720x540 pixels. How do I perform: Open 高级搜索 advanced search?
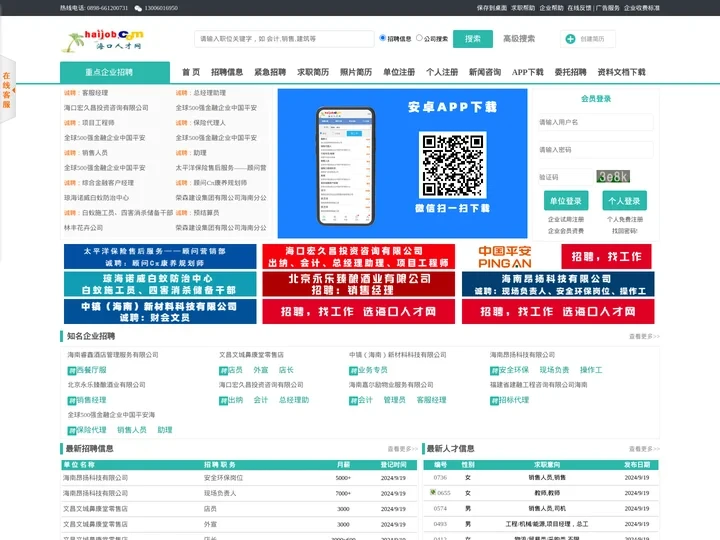tap(519, 39)
